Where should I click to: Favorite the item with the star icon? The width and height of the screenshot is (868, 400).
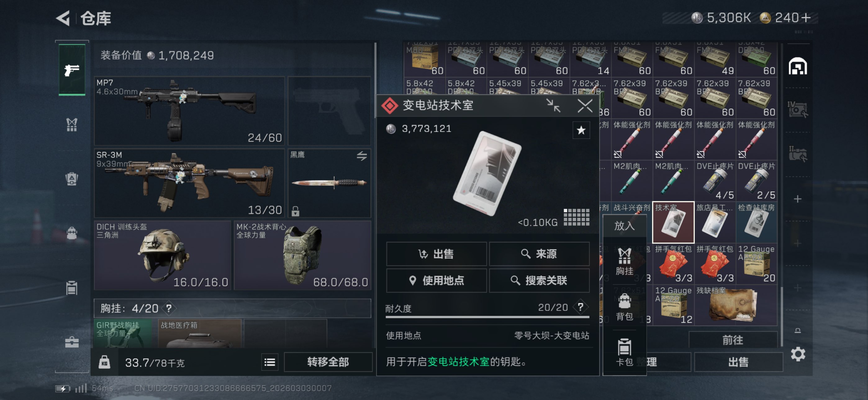pyautogui.click(x=581, y=130)
